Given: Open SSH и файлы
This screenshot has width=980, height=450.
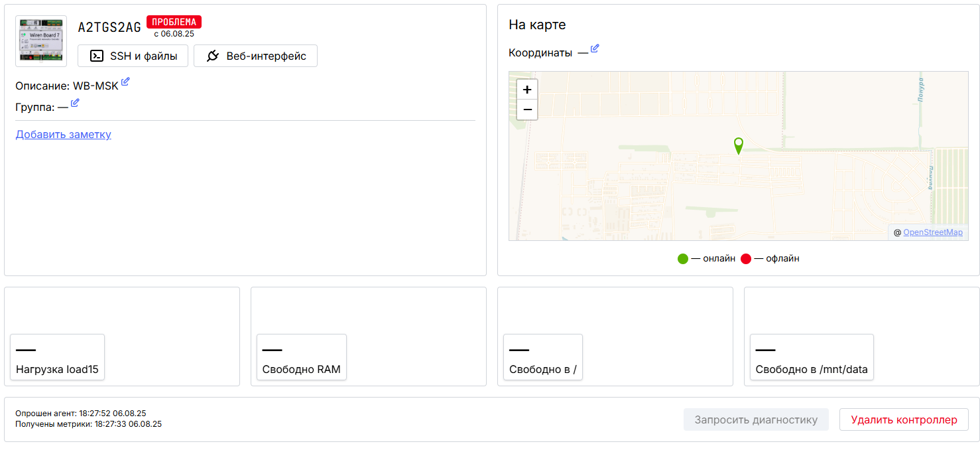Looking at the screenshot, I should 133,56.
